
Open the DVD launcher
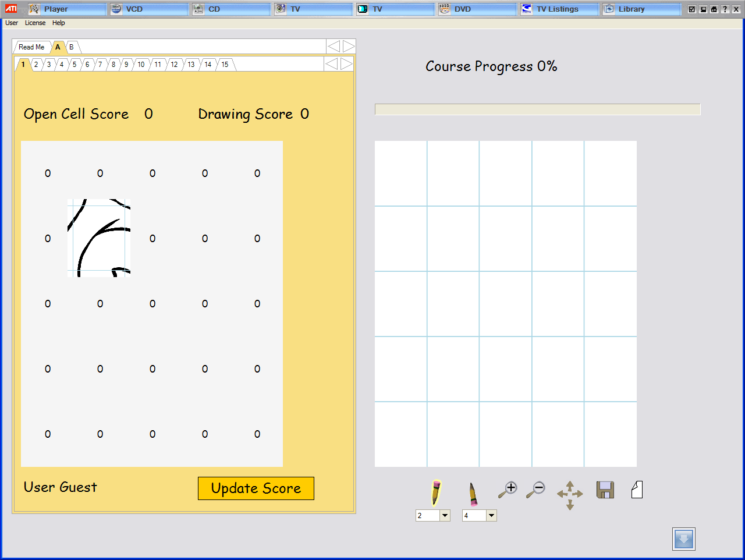point(477,9)
